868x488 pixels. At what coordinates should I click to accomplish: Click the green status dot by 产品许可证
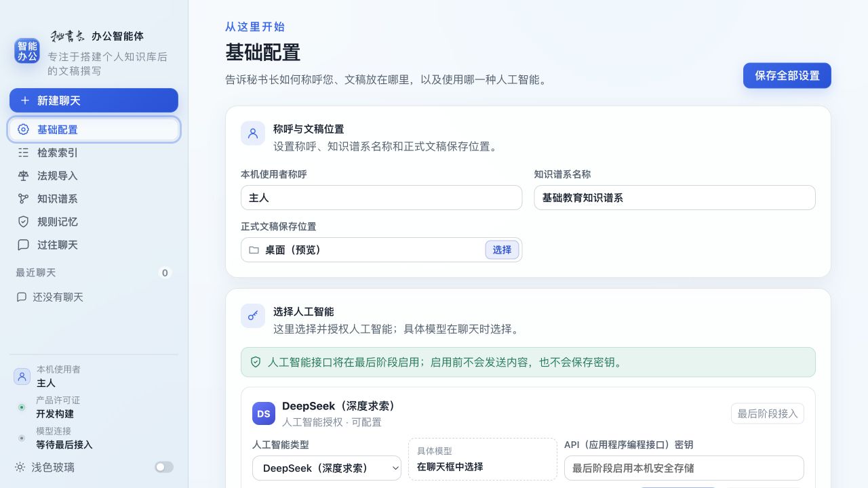click(22, 407)
